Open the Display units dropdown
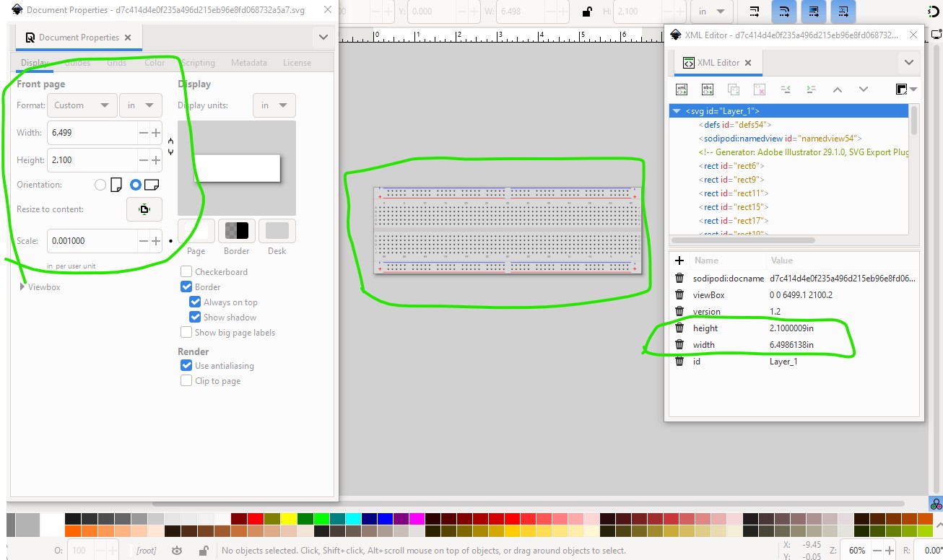The width and height of the screenshot is (943, 560). pyautogui.click(x=274, y=105)
